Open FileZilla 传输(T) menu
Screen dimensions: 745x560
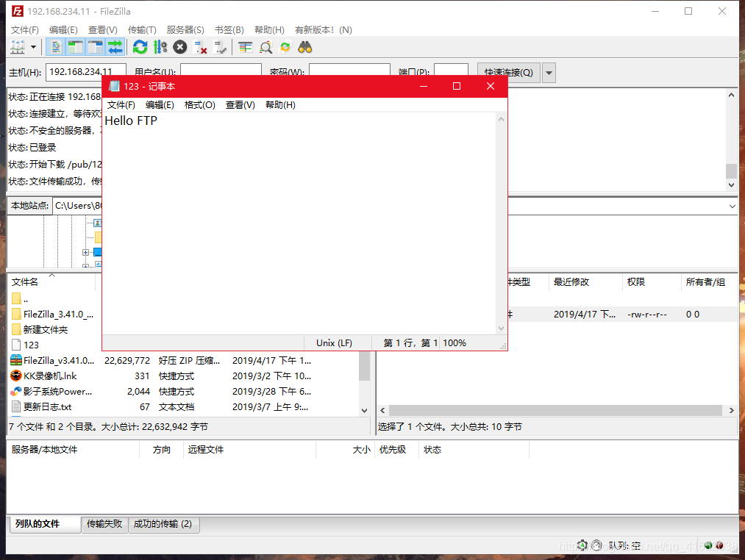click(142, 30)
